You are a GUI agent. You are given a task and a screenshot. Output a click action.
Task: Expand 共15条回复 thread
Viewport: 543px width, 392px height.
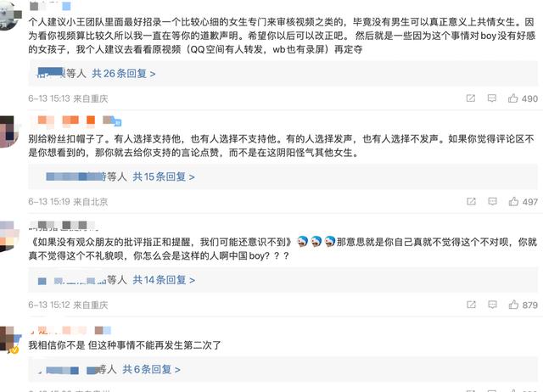coord(164,176)
